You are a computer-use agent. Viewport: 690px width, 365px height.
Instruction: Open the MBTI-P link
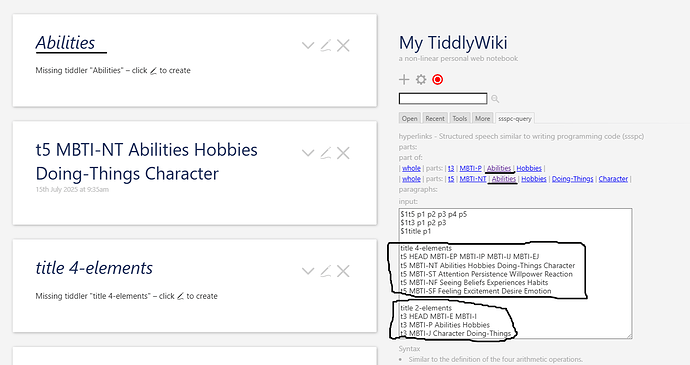470,168
